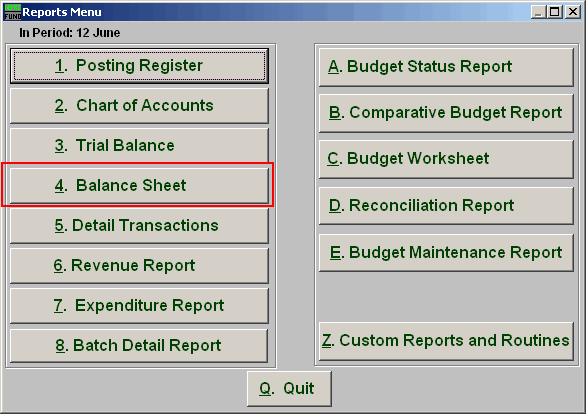Choose Comparative Budget Report
586x414 pixels.
(446, 113)
